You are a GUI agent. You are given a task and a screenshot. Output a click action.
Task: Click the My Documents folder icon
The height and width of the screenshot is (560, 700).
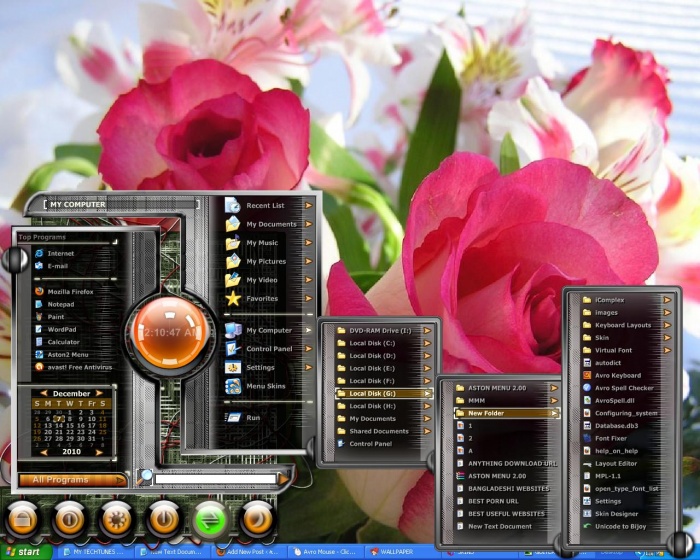point(233,224)
